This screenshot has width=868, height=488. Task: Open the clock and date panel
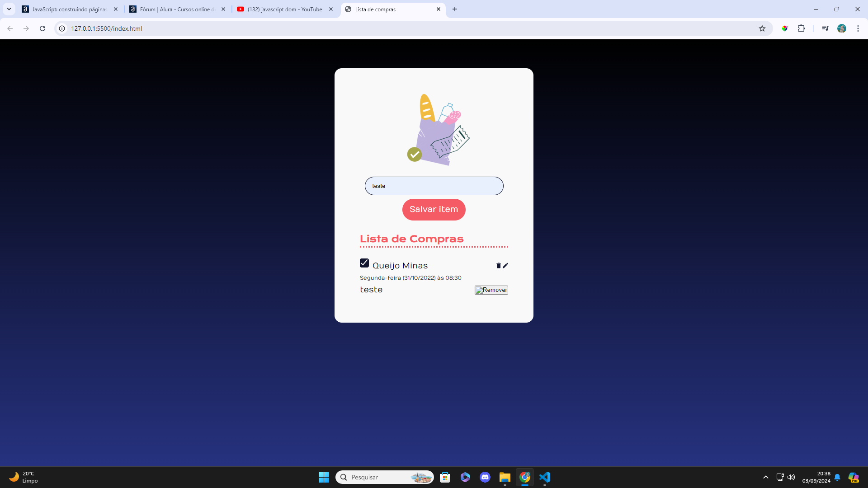coord(816,477)
